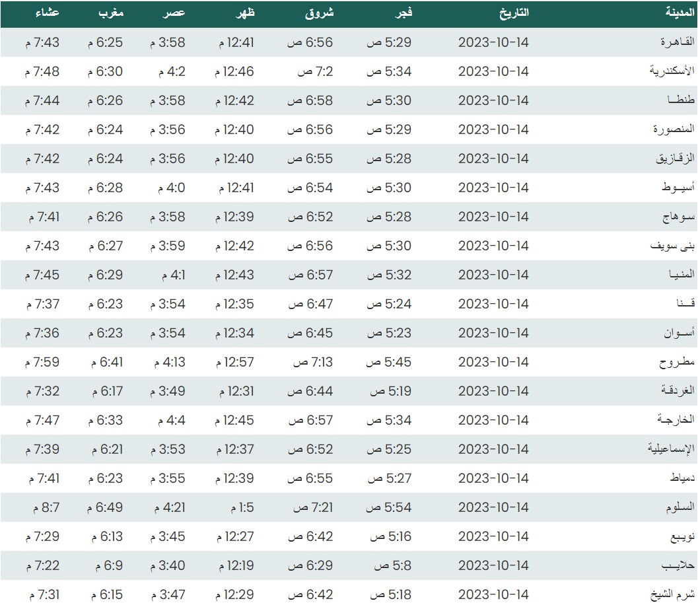The height and width of the screenshot is (609, 700).
Task: Click the 8:7 م Isha time for السلوم
Action: [x=45, y=507]
